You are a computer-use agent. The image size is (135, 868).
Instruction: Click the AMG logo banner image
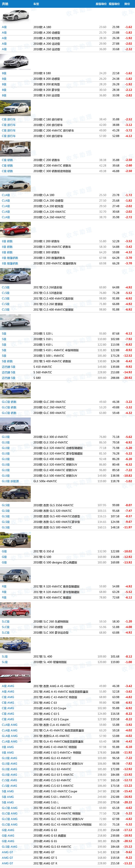[x=15, y=675]
